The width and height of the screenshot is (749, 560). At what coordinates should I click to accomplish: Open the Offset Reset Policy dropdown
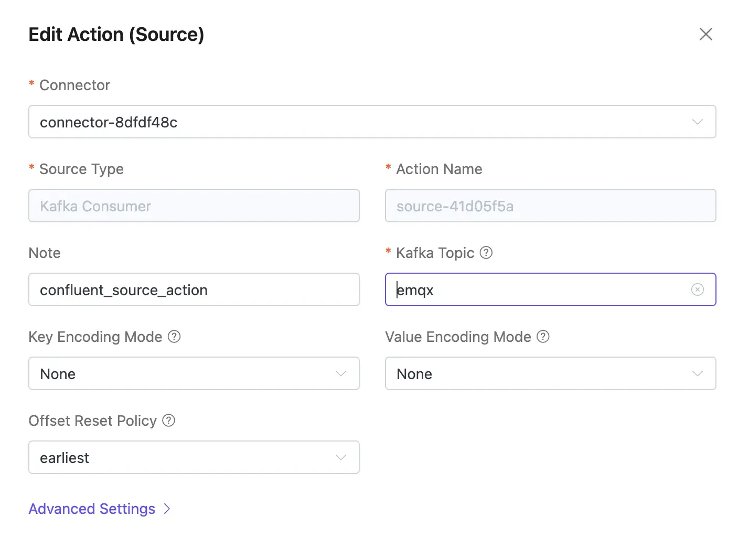pyautogui.click(x=184, y=458)
